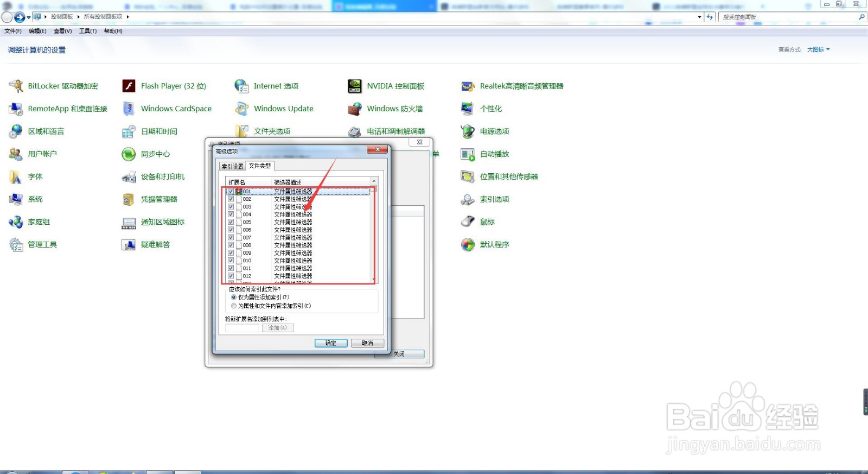This screenshot has height=474, width=868.
Task: Uncheck the 007 extension checkbox
Action: click(x=231, y=237)
